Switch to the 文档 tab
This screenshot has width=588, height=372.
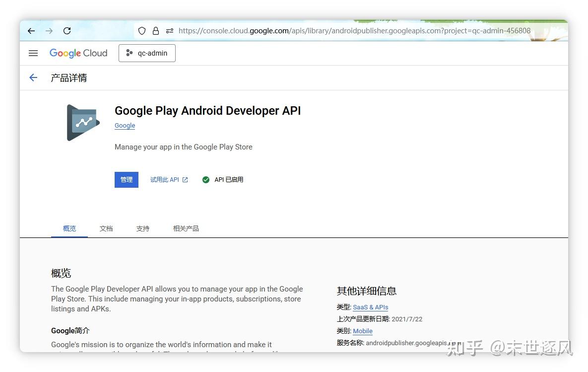(x=106, y=228)
